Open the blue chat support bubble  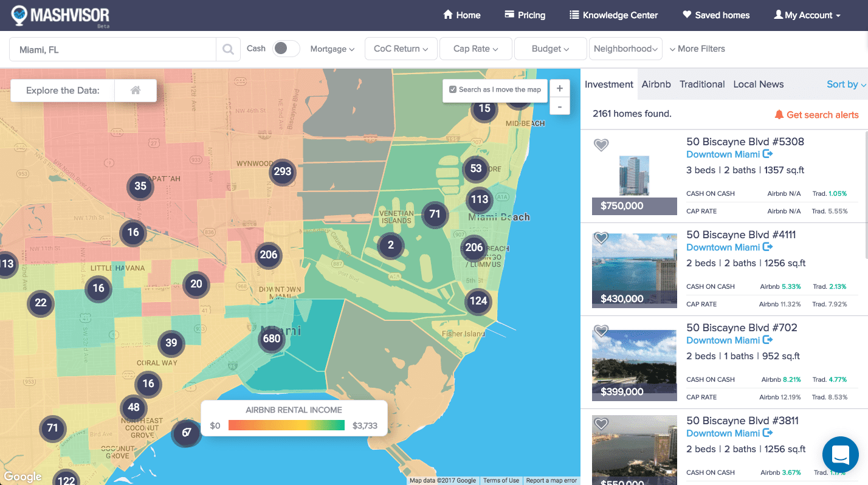[x=840, y=455]
